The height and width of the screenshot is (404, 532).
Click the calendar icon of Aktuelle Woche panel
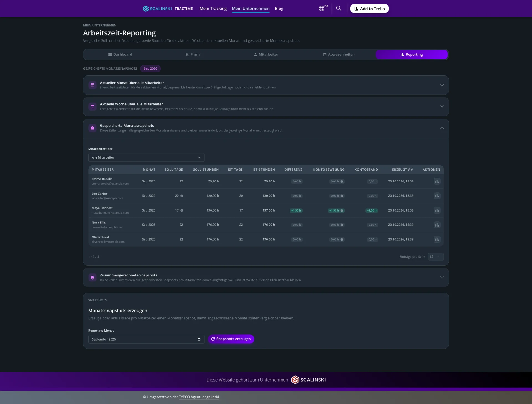(x=93, y=106)
